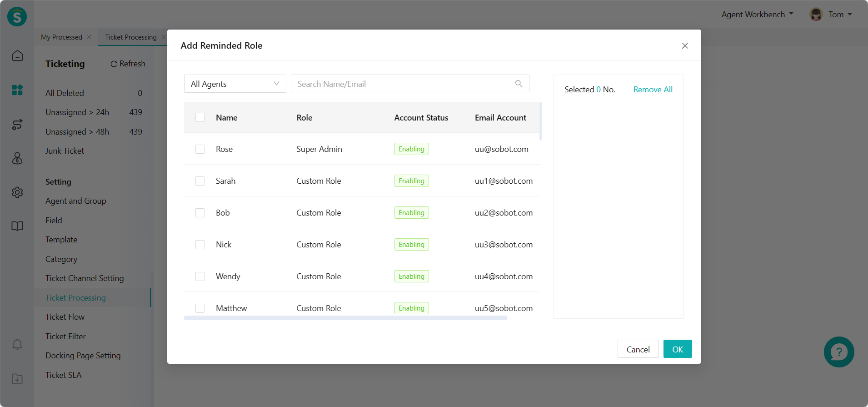This screenshot has height=407, width=868.
Task: Click Tom's avatar picture
Action: click(x=816, y=15)
